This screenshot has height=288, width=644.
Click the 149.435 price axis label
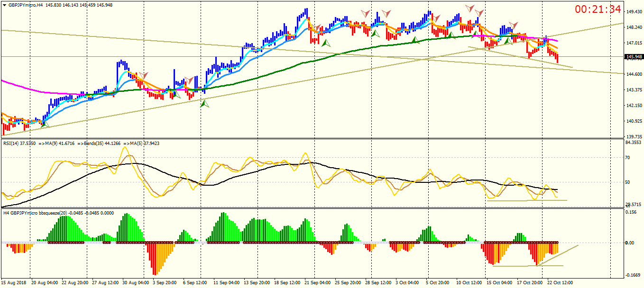634,12
